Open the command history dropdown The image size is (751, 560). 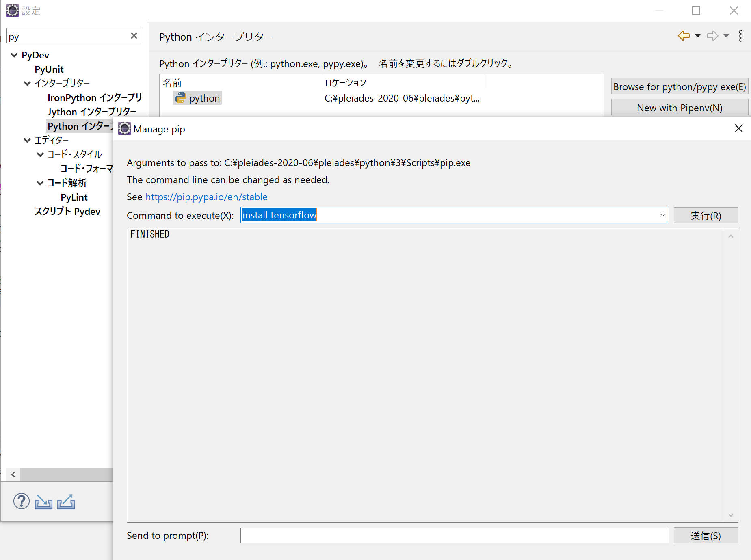click(x=662, y=215)
